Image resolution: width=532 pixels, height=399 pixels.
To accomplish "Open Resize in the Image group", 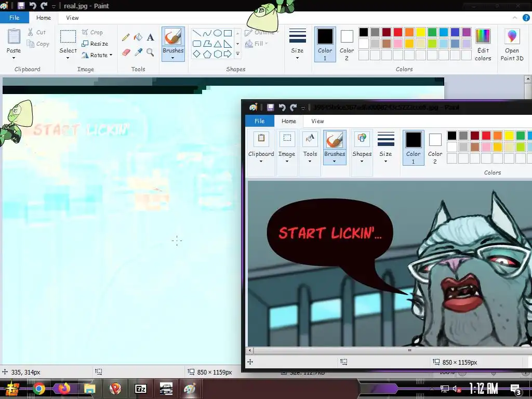I will [x=95, y=44].
